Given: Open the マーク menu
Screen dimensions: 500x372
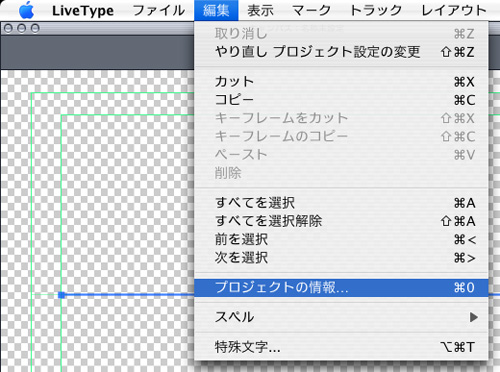Looking at the screenshot, I should (x=311, y=10).
